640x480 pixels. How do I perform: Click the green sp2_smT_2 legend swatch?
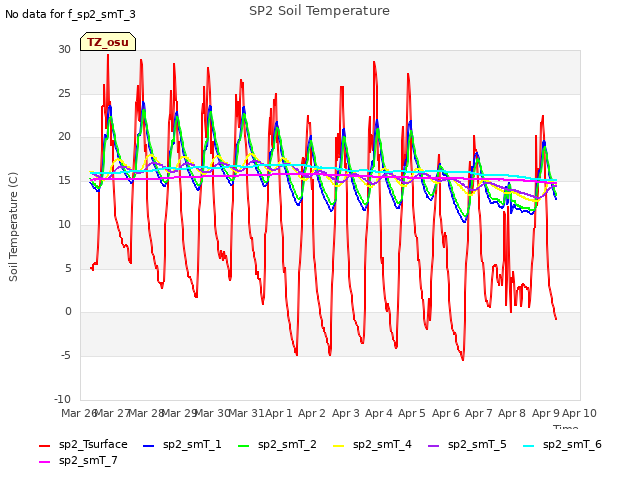click(243, 446)
